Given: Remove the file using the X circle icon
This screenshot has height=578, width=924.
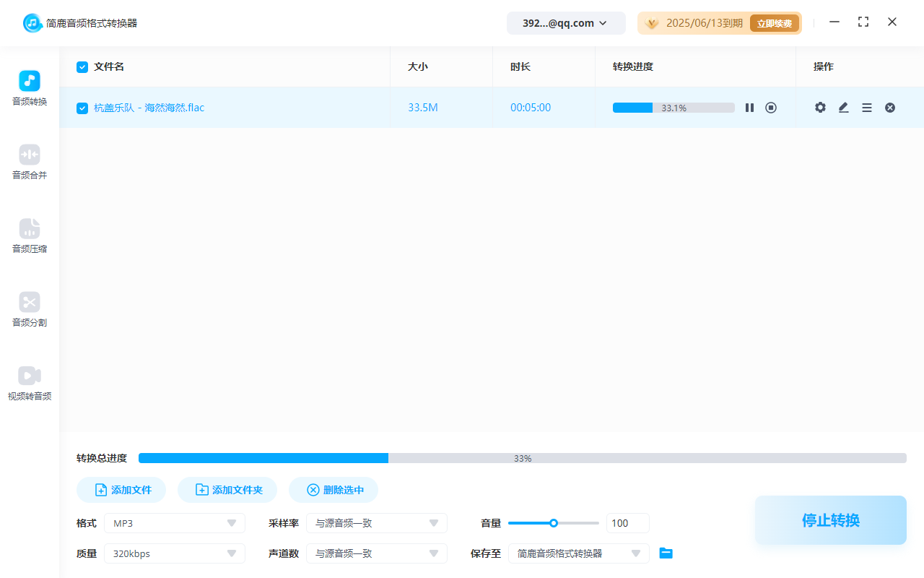Looking at the screenshot, I should pos(890,108).
